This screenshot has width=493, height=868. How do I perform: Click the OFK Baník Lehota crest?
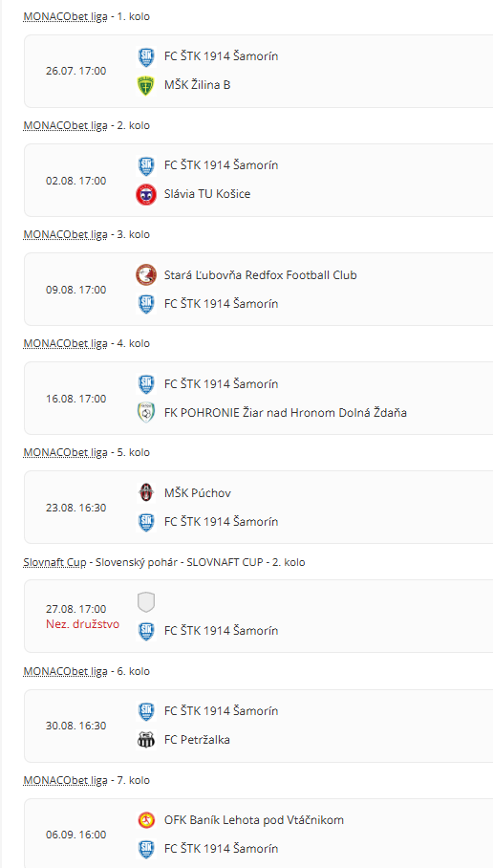[146, 820]
